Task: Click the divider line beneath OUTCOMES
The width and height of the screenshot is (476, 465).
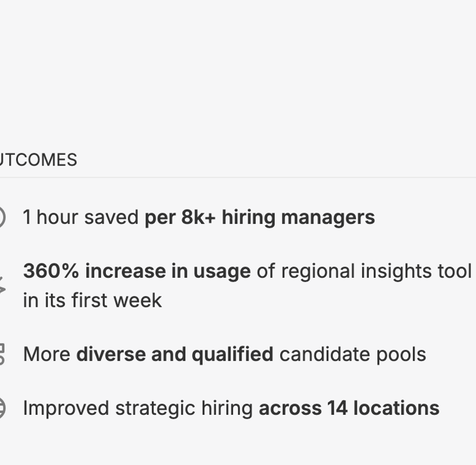Action: pyautogui.click(x=238, y=177)
